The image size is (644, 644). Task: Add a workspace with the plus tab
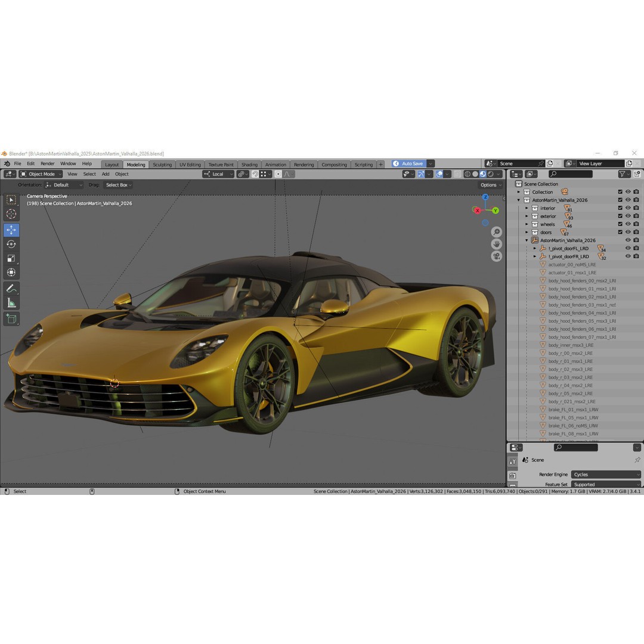point(380,165)
